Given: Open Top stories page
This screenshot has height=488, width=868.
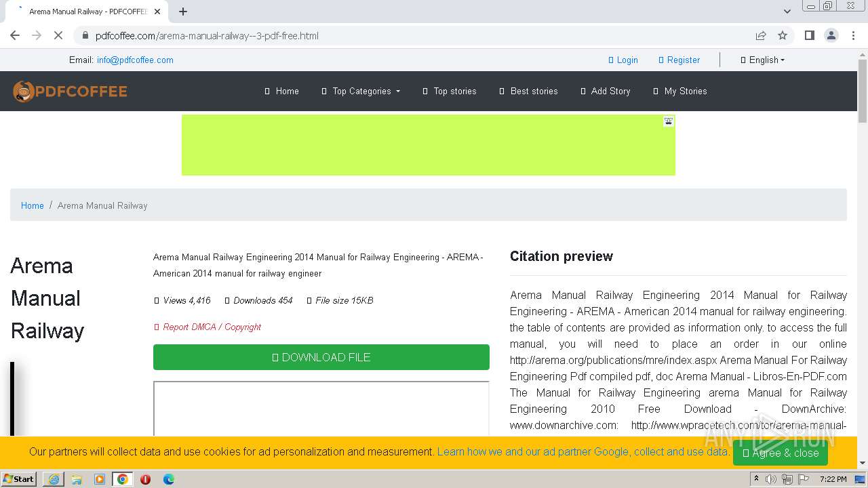Looking at the screenshot, I should click(x=449, y=91).
